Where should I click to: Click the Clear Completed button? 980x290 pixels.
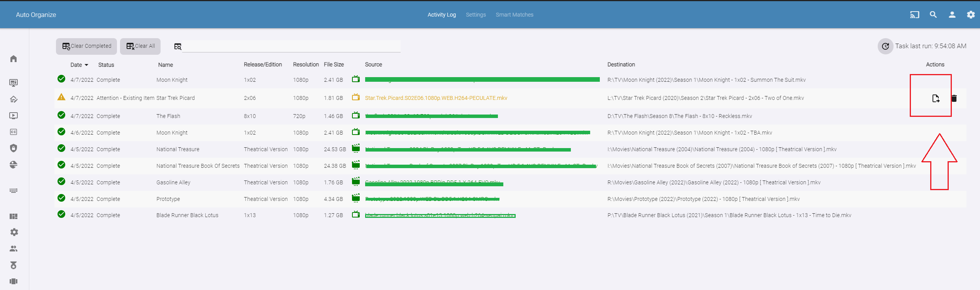(x=86, y=46)
